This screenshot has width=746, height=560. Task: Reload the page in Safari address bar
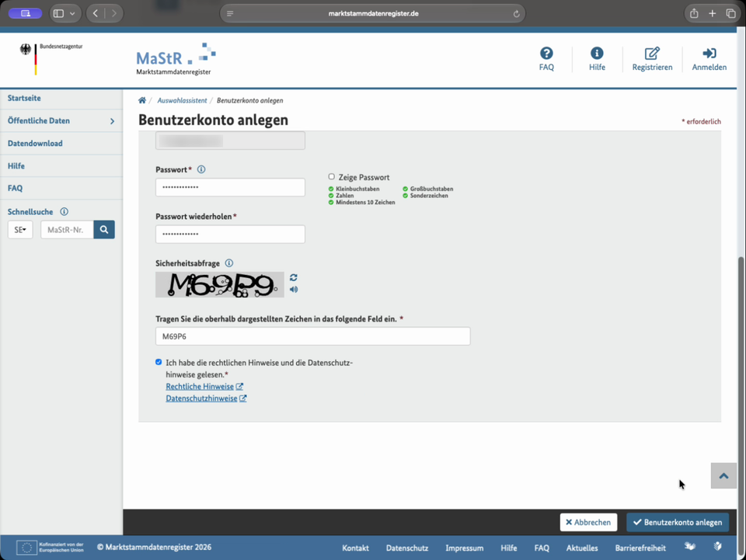pos(516,14)
